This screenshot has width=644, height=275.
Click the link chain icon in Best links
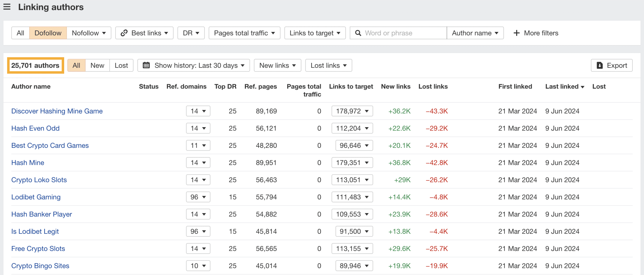[x=124, y=33]
